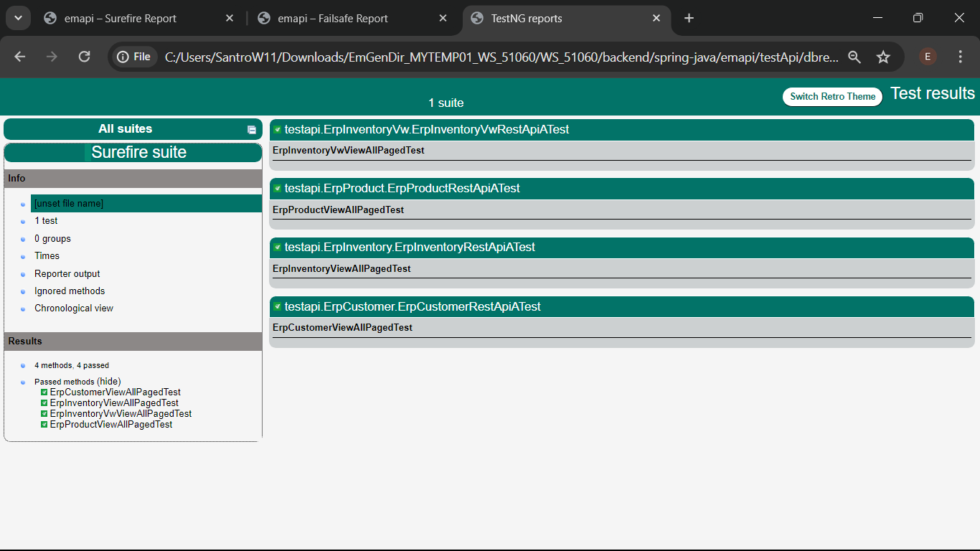Click 4 methods, 4 passed text
The height and width of the screenshot is (551, 980).
(72, 365)
